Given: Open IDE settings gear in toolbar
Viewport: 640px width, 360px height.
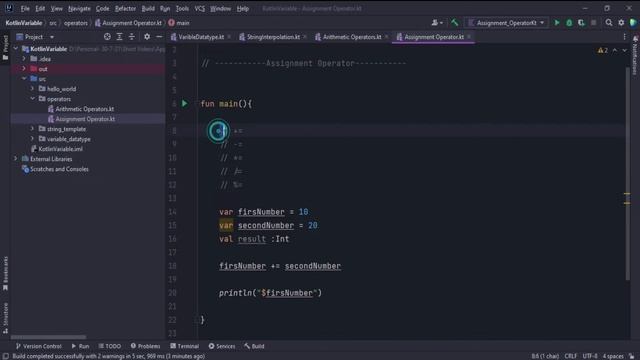Looking at the screenshot, I should 621,23.
